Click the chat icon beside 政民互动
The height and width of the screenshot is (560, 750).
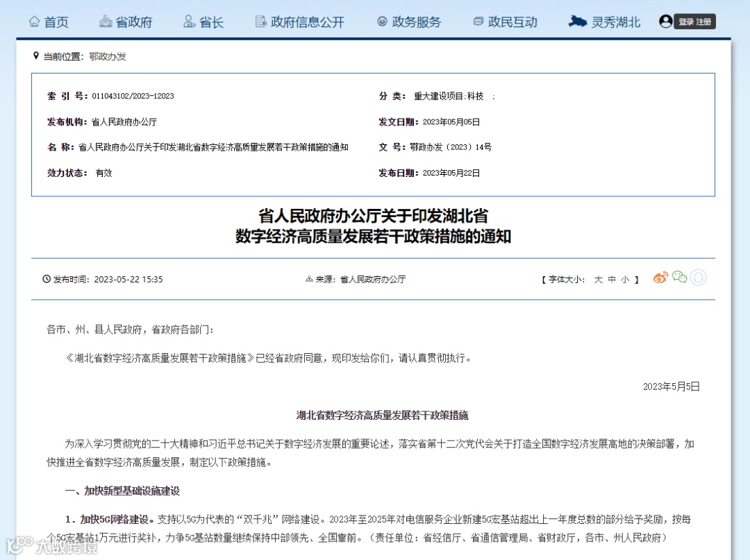(x=478, y=22)
